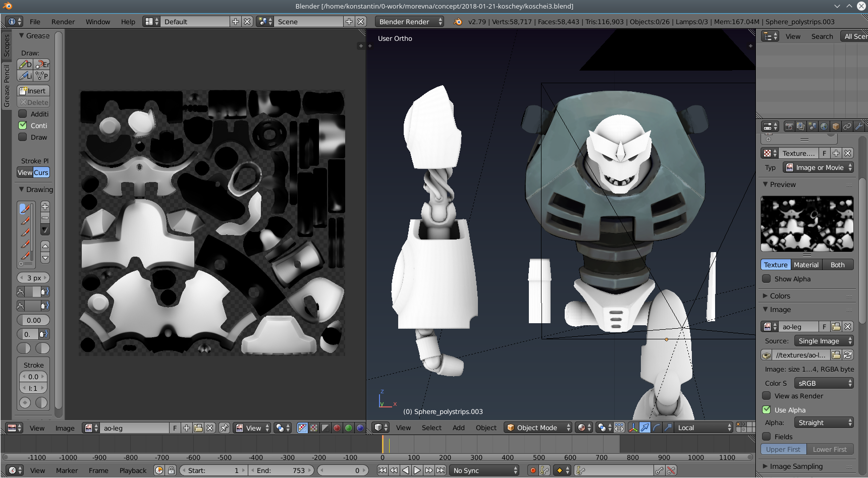Disable Continuous Drawing checkbox

point(23,126)
